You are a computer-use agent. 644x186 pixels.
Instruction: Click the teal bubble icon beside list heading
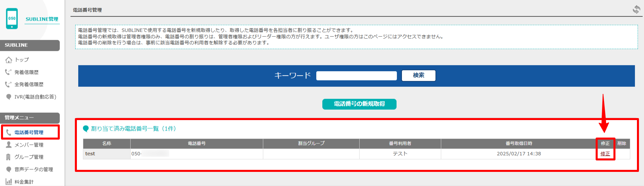click(x=86, y=128)
